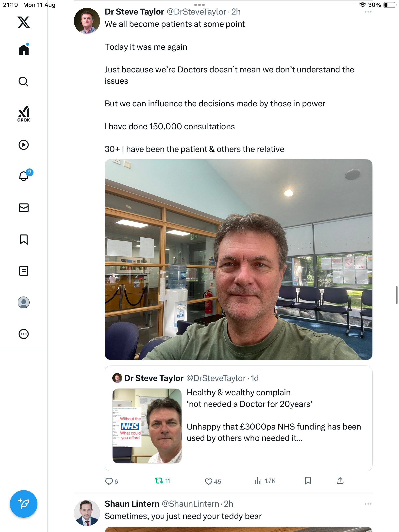The image size is (399, 532).
Task: Open Search and Explore
Action: tap(24, 82)
